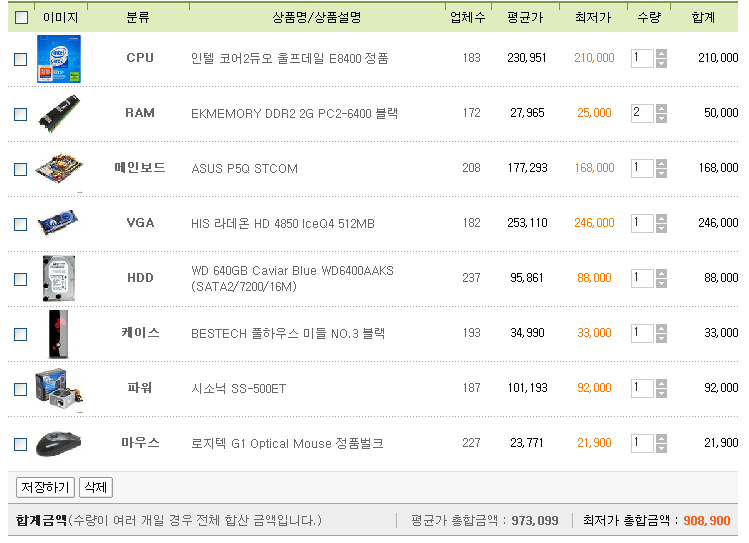Screen dimensions: 749x543
Task: Open the BESTECH 풀하우스 미들 NO.3 블랙 name
Action: pyautogui.click(x=288, y=333)
